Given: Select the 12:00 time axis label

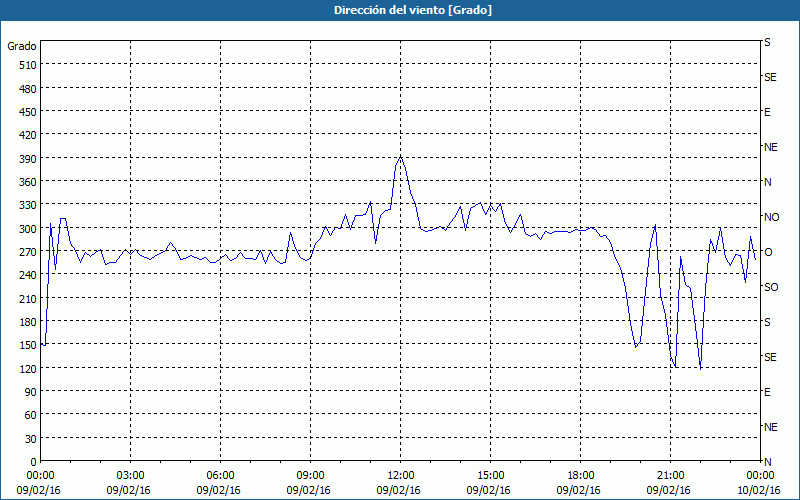Looking at the screenshot, I should click(401, 476).
